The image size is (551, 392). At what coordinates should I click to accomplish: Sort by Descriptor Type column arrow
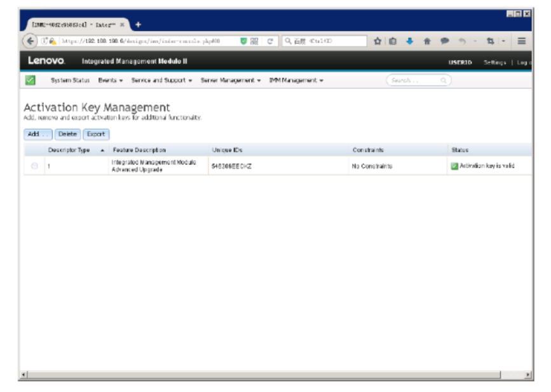pos(102,151)
